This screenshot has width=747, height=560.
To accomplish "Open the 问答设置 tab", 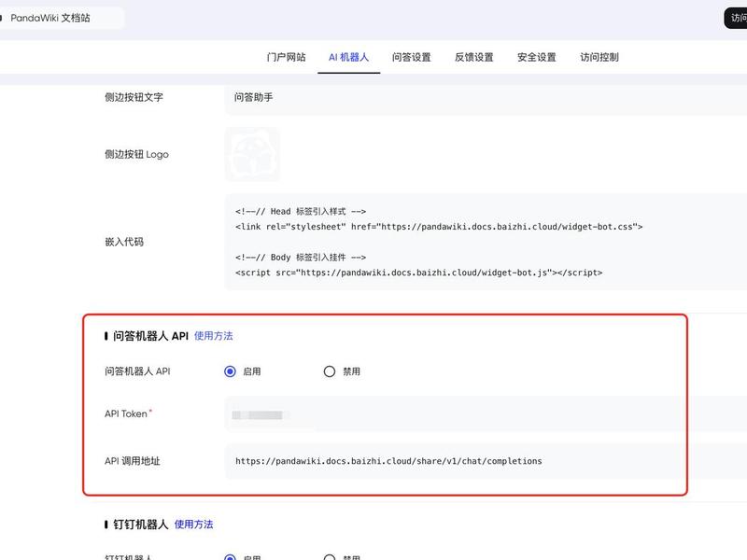I will (x=411, y=57).
